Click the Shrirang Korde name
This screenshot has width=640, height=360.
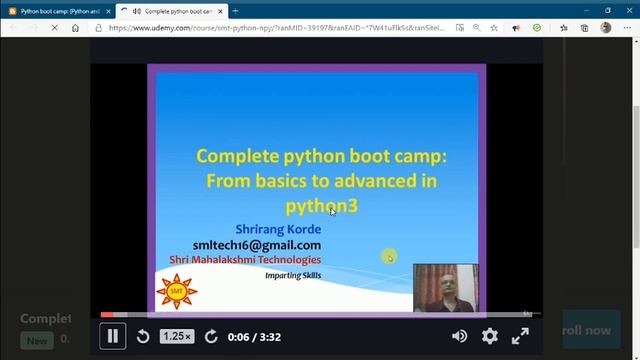click(278, 229)
